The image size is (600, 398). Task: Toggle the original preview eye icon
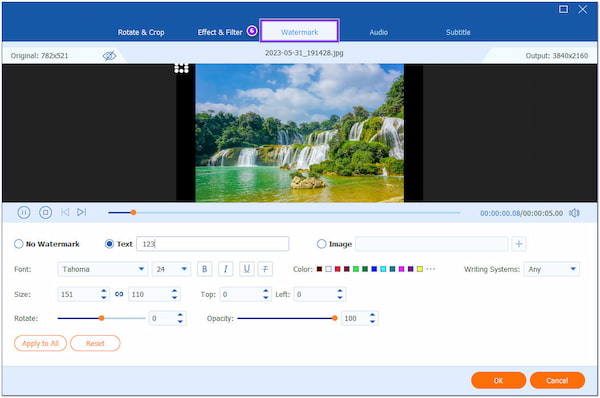pyautogui.click(x=109, y=56)
